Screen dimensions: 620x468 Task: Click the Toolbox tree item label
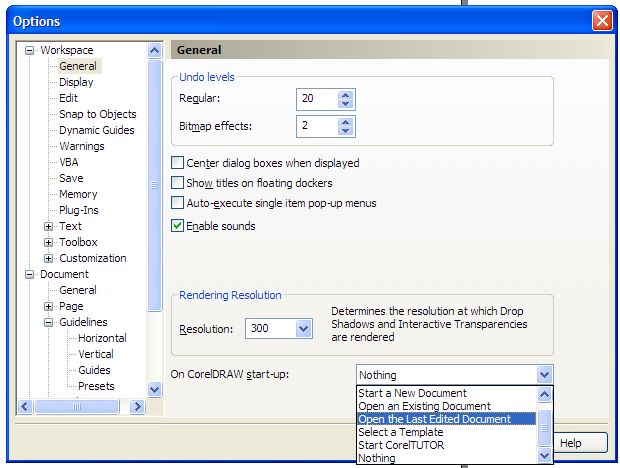pyautogui.click(x=78, y=242)
